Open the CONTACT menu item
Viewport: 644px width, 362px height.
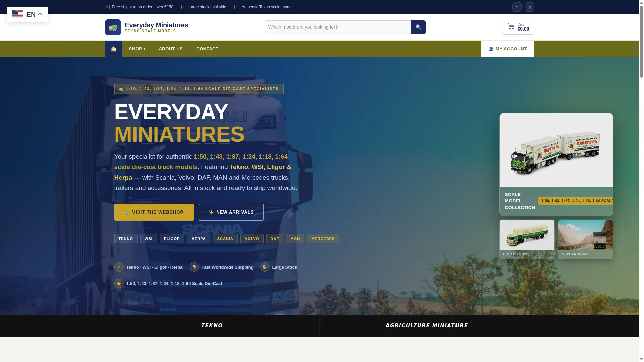pos(207,49)
